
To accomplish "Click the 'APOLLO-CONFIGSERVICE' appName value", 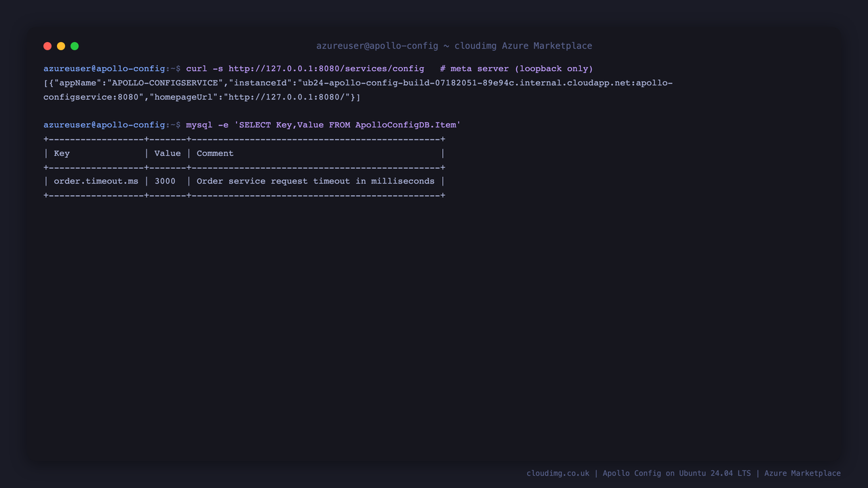I will [x=165, y=83].
